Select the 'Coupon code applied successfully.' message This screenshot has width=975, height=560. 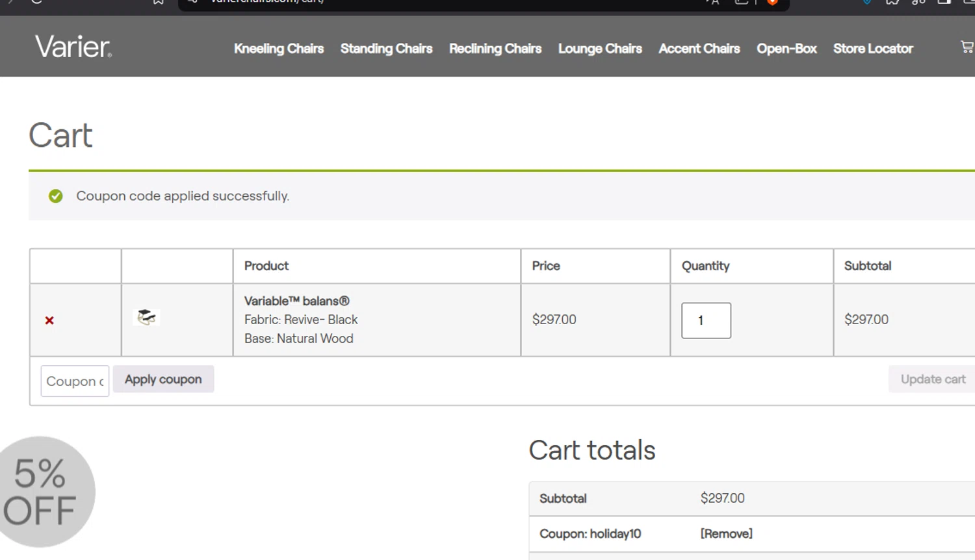click(183, 196)
